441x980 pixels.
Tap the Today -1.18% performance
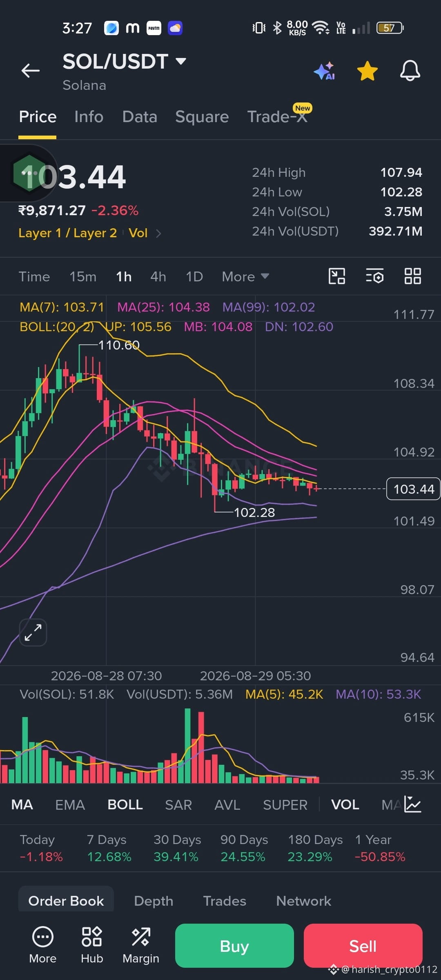coord(41,848)
